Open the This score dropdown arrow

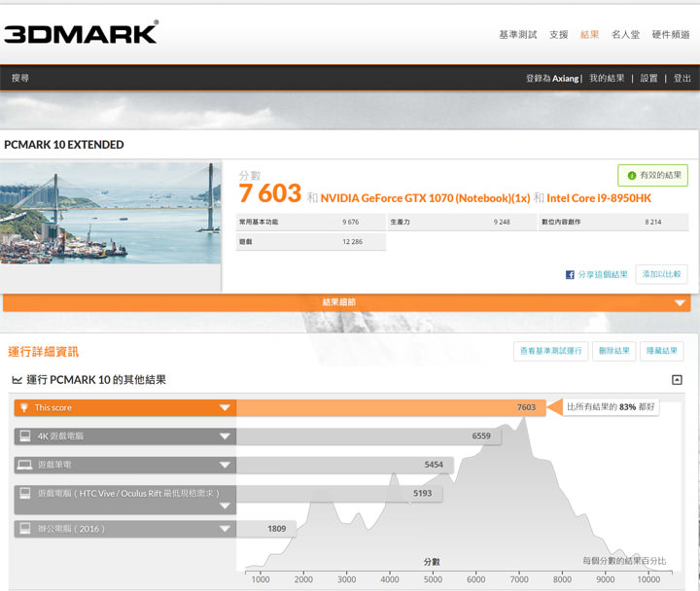click(225, 408)
